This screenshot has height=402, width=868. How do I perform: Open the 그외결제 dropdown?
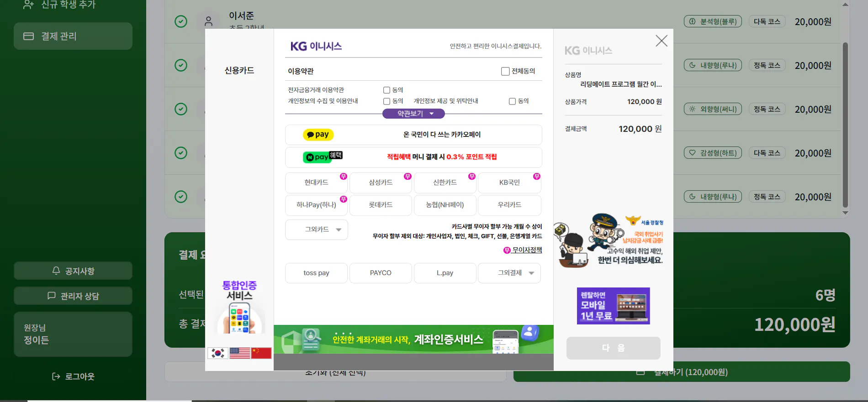(x=509, y=273)
